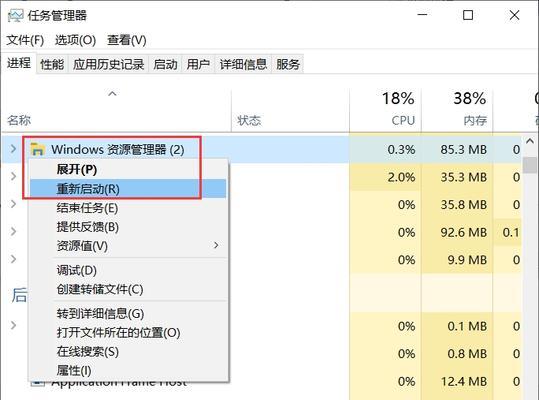Click the scrollbar up arrow
This screenshot has height=400, width=539.
pyautogui.click(x=530, y=141)
